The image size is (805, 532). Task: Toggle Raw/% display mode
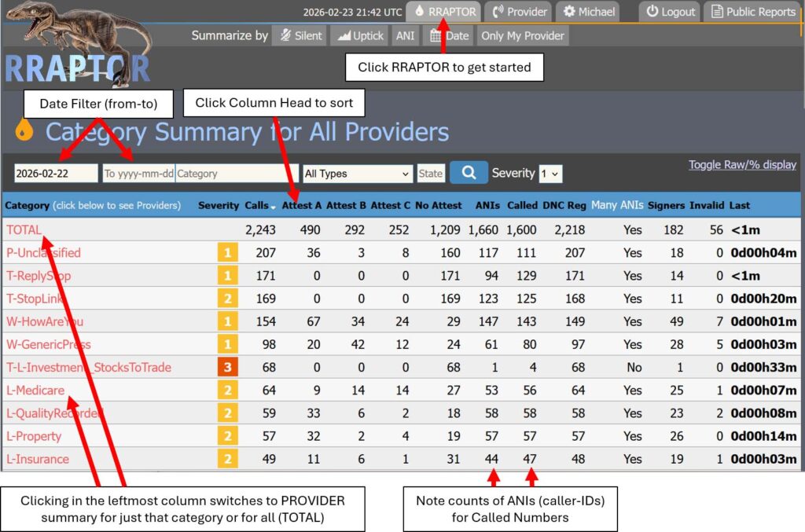742,165
